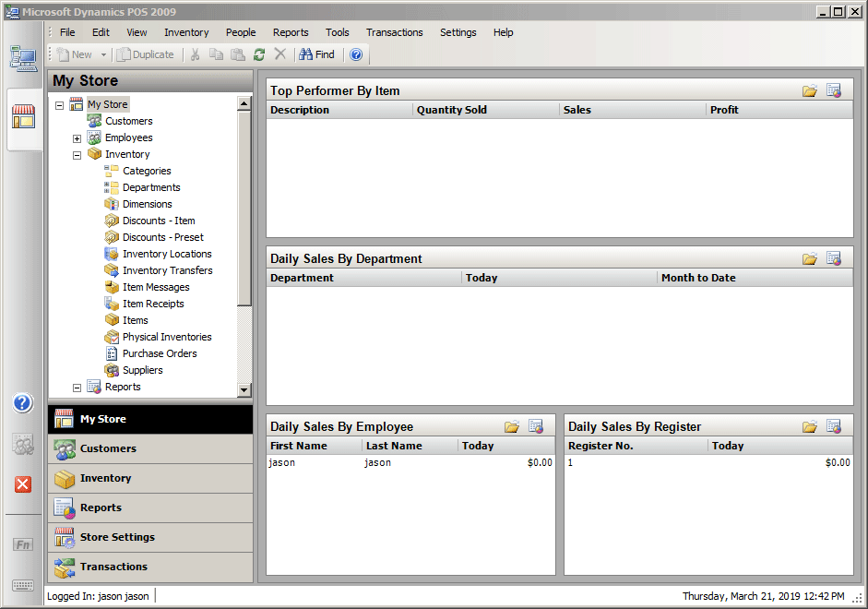Image resolution: width=868 pixels, height=609 pixels.
Task: Click the New toolbar button
Action: pos(76,54)
